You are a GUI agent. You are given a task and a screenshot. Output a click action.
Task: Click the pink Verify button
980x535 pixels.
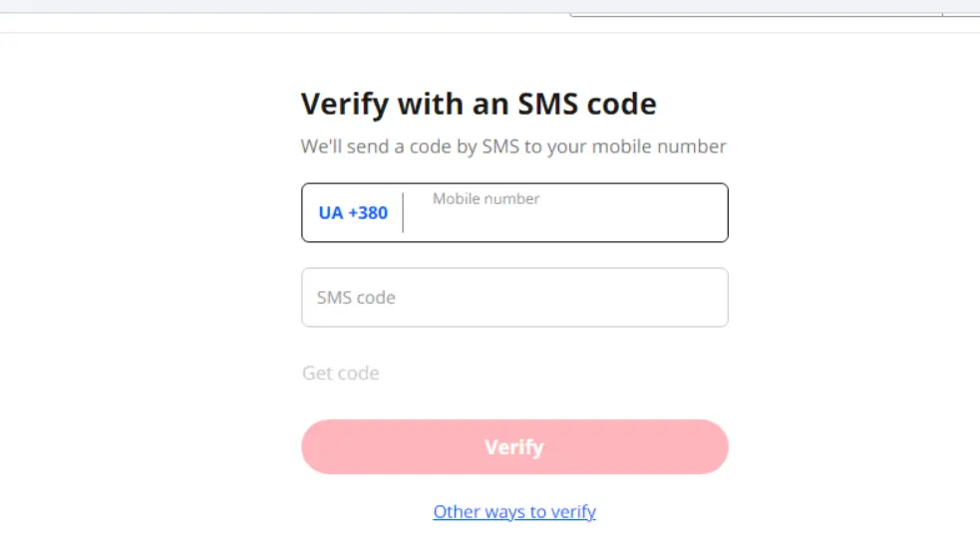pyautogui.click(x=515, y=447)
